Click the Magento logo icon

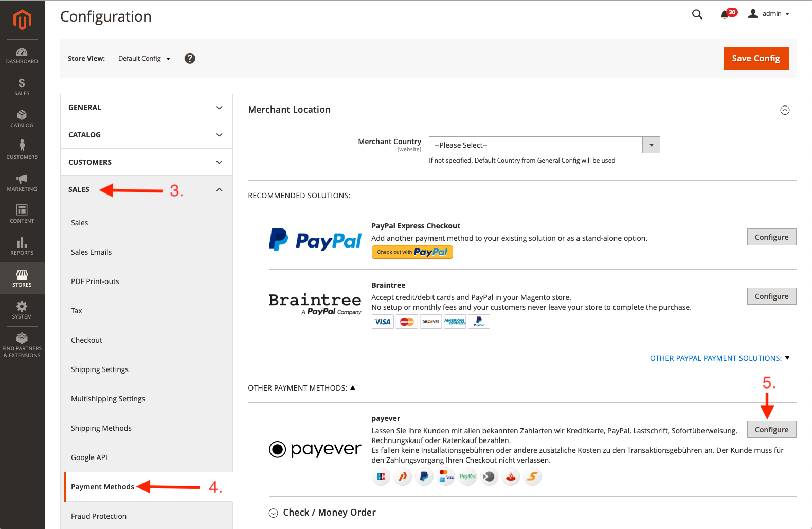22,20
